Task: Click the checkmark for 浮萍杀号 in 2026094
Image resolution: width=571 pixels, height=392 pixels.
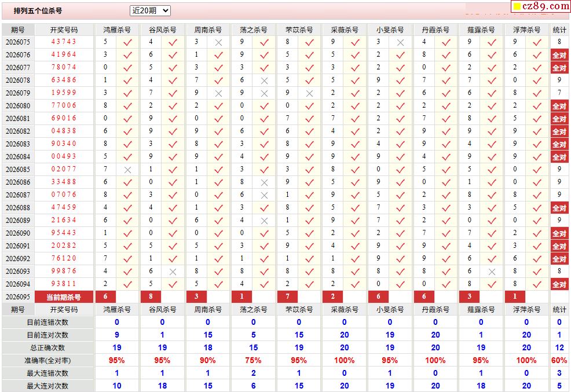Action: pyautogui.click(x=537, y=284)
